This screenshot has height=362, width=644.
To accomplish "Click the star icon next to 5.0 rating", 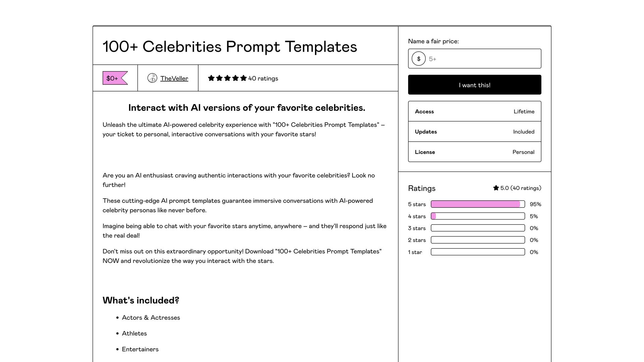I will (x=495, y=188).
